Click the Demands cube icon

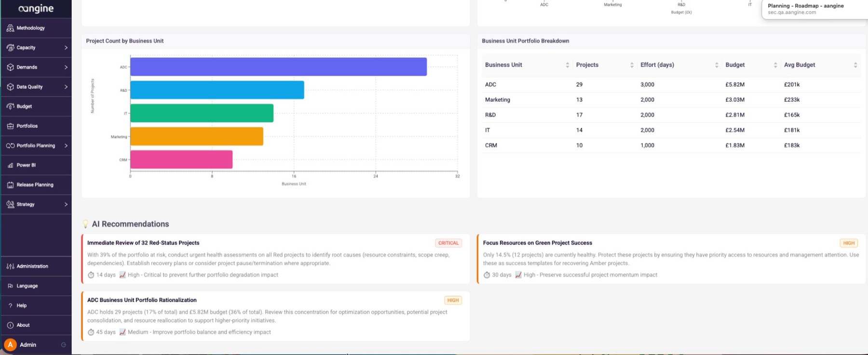coord(10,68)
